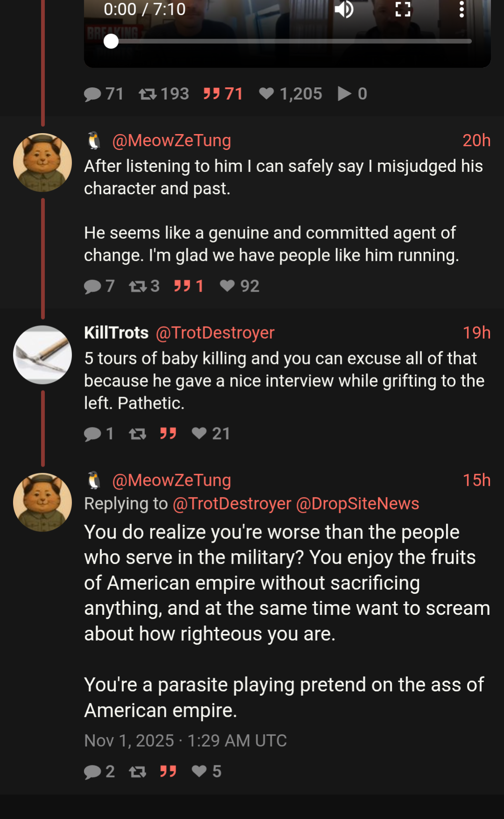Open MeowZeTung's cat avatar on the 20h reply

[43, 163]
